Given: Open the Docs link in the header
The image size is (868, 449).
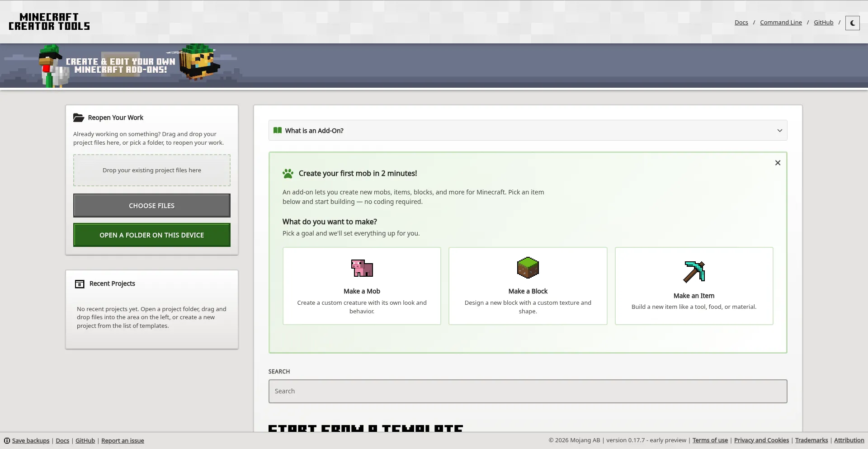Looking at the screenshot, I should point(741,23).
